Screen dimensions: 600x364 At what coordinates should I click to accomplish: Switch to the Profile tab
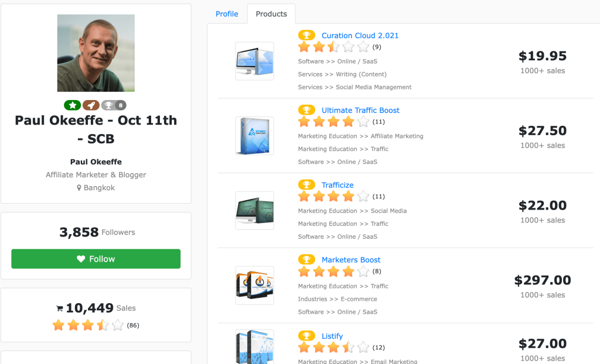pos(227,13)
